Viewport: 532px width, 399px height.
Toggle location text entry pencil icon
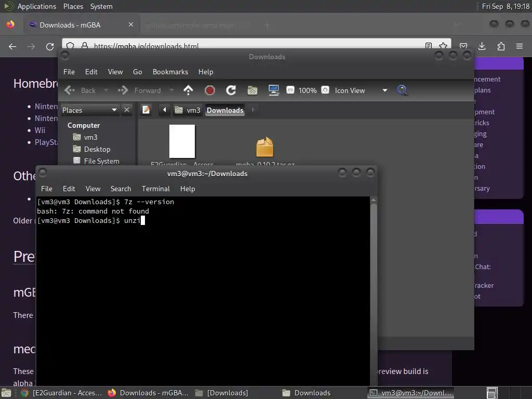(x=146, y=110)
